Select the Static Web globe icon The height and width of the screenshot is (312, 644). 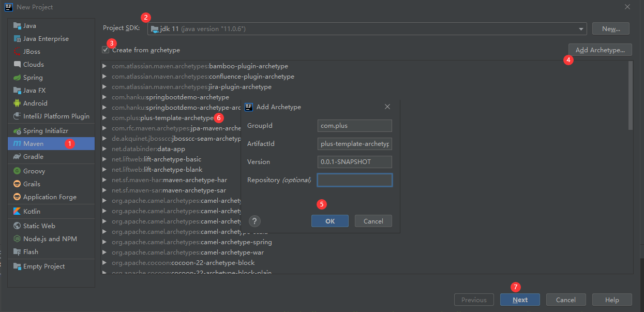(17, 226)
